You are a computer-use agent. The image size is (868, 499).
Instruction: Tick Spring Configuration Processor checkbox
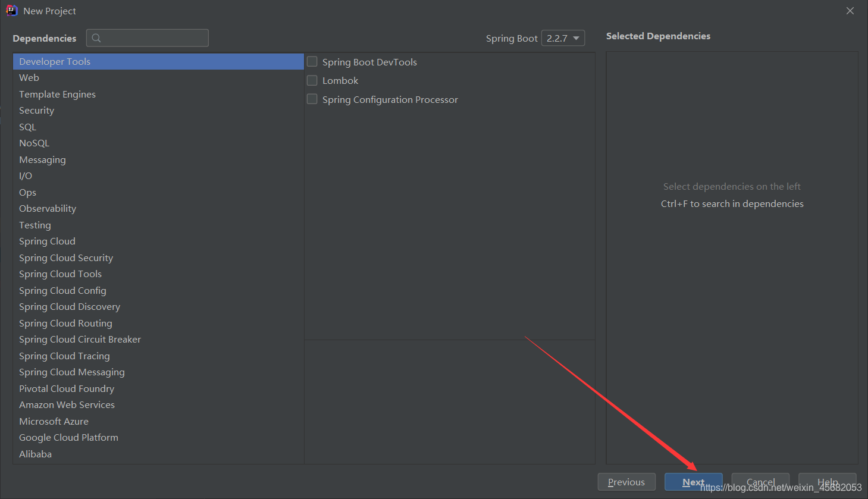312,99
